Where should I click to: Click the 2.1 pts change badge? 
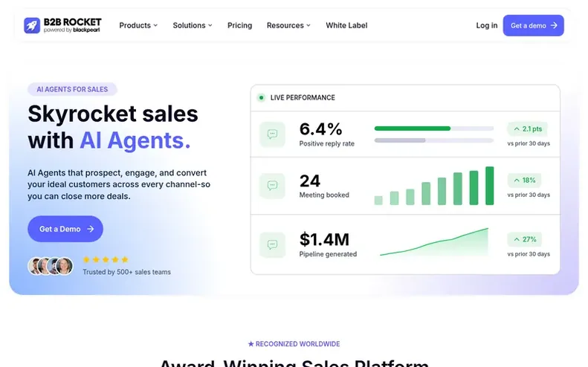click(x=527, y=129)
